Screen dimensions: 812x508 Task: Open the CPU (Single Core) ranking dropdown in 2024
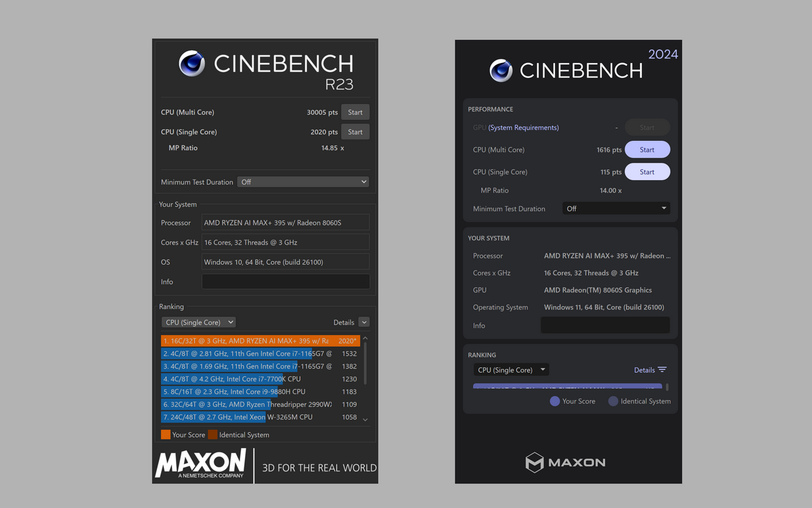point(511,370)
